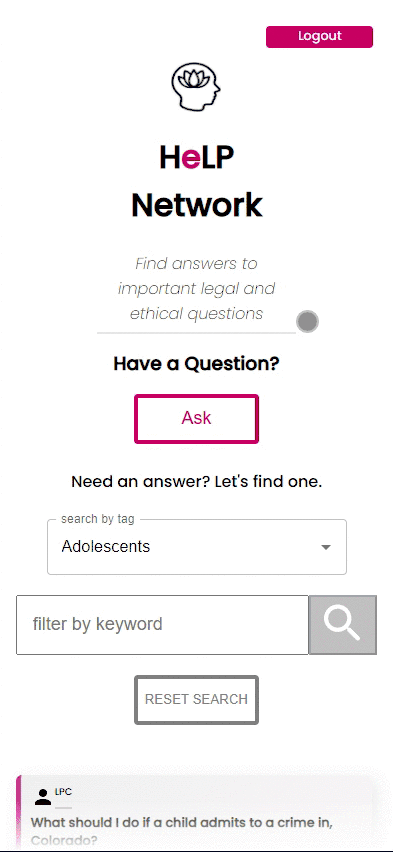Screen dimensions: 393x852
Task: Open the search by tag combo box
Action: tap(197, 547)
